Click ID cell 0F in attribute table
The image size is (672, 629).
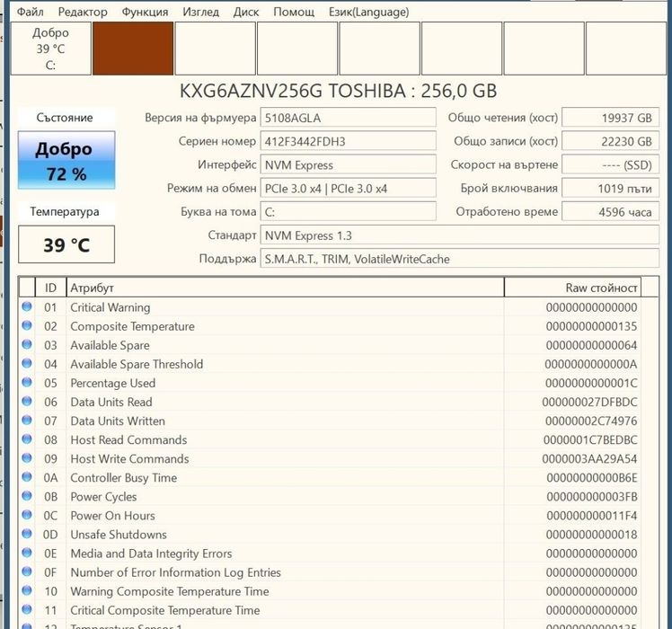(x=50, y=572)
